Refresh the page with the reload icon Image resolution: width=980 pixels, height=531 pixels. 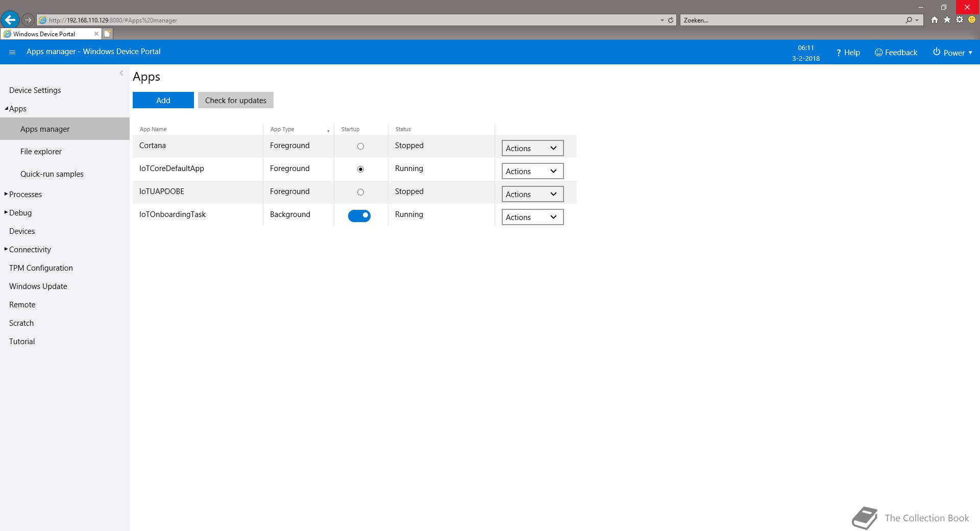point(671,20)
